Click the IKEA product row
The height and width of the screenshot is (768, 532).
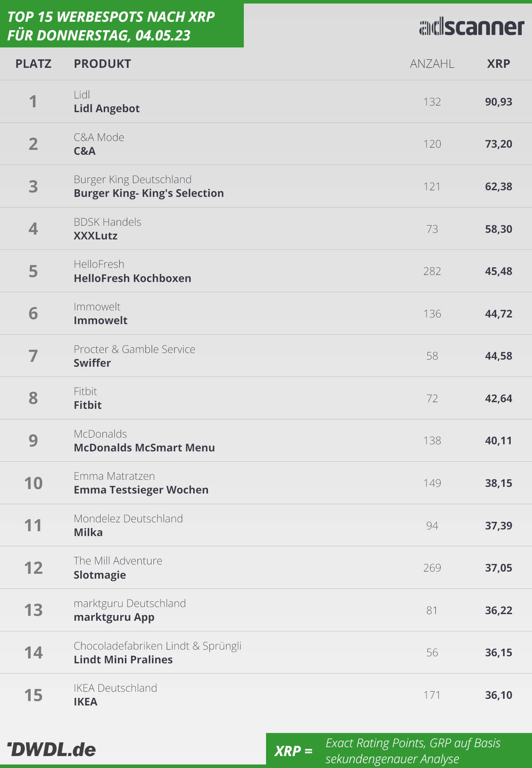[x=266, y=695]
